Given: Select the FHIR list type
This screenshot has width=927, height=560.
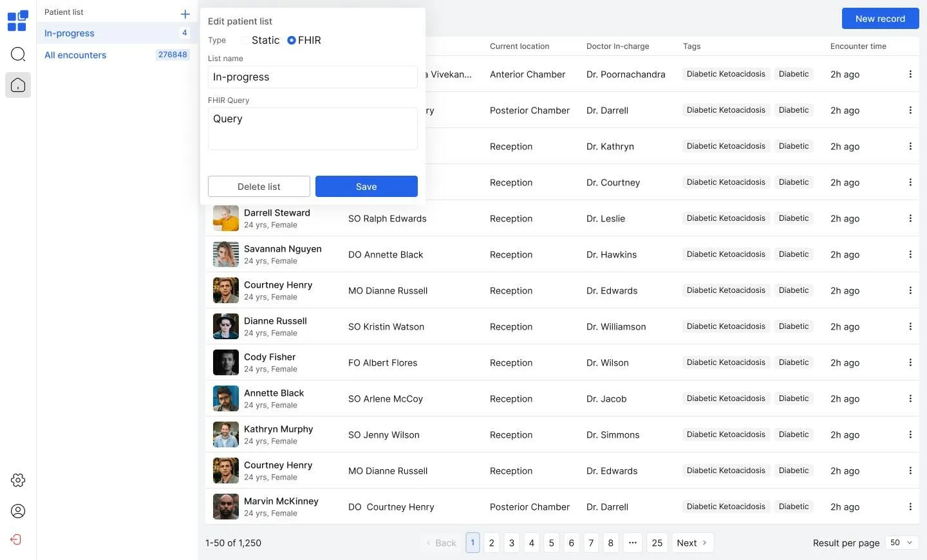Looking at the screenshot, I should pos(291,40).
